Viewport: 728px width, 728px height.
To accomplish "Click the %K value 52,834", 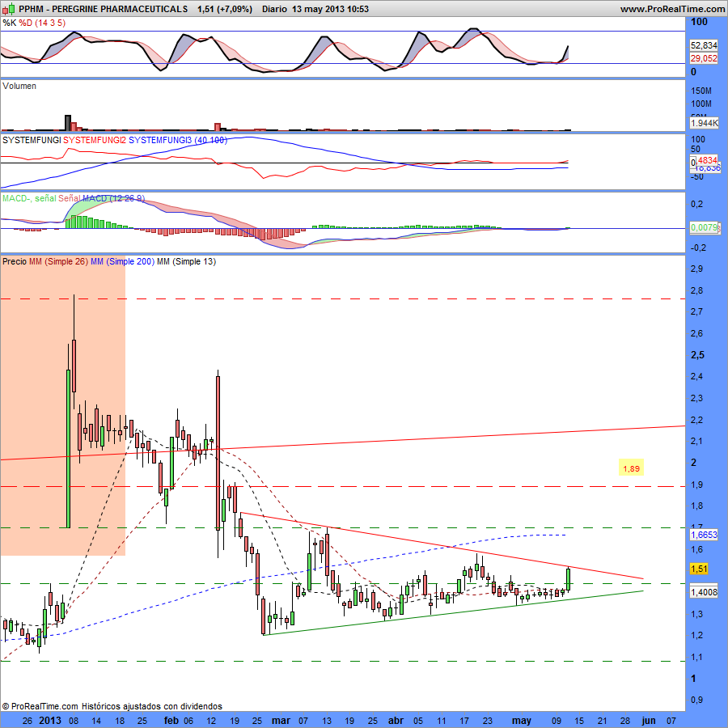I will [704, 45].
